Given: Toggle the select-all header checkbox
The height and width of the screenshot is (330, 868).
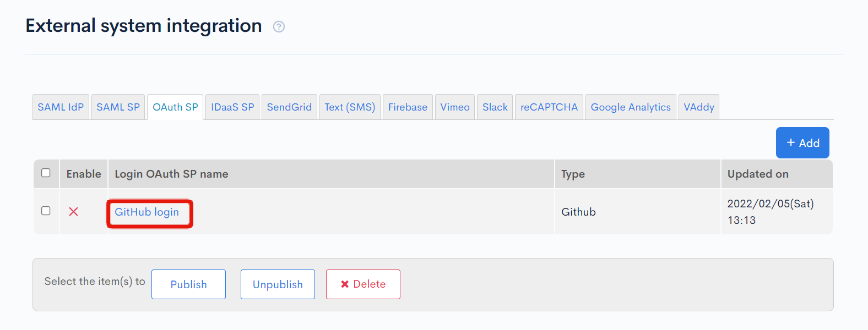Looking at the screenshot, I should pyautogui.click(x=46, y=173).
